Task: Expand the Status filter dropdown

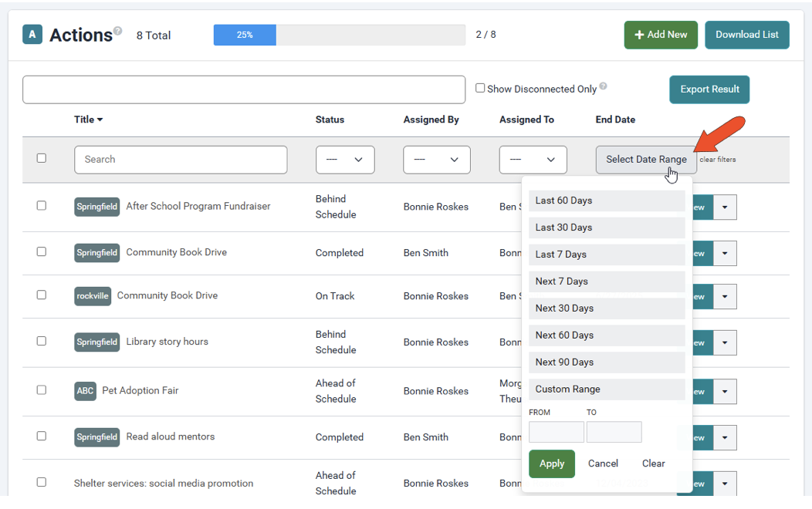Action: tap(345, 160)
